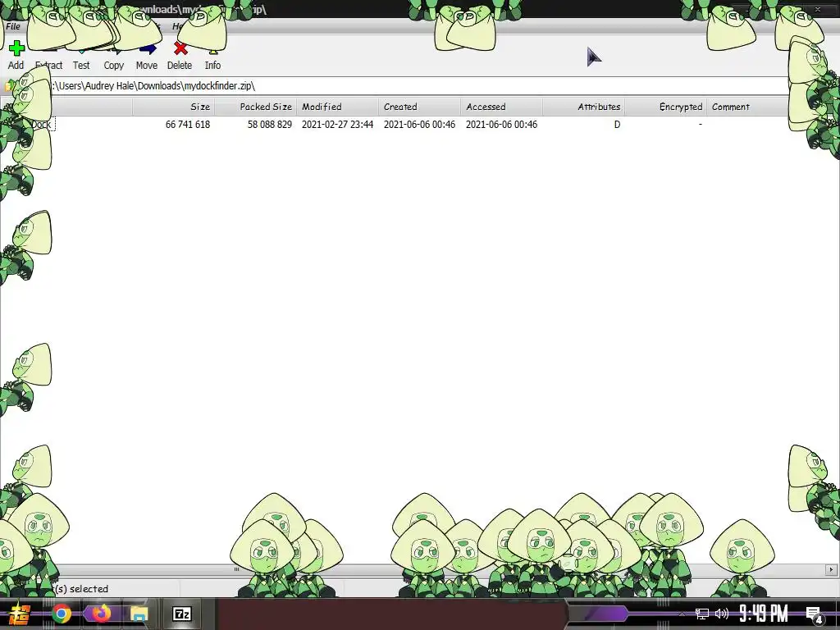
Task: Click the 9:49 PM taskbar clock
Action: (764, 614)
